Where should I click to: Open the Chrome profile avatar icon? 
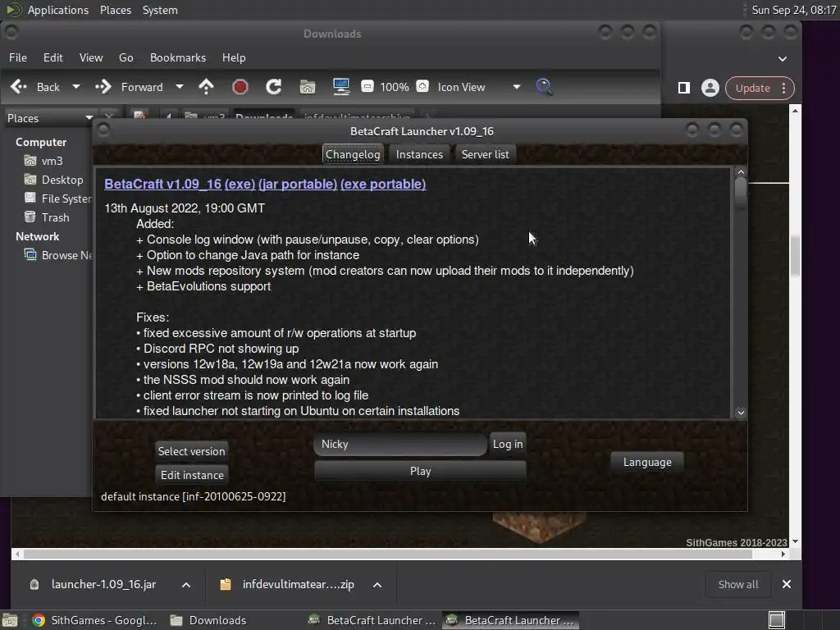click(710, 88)
